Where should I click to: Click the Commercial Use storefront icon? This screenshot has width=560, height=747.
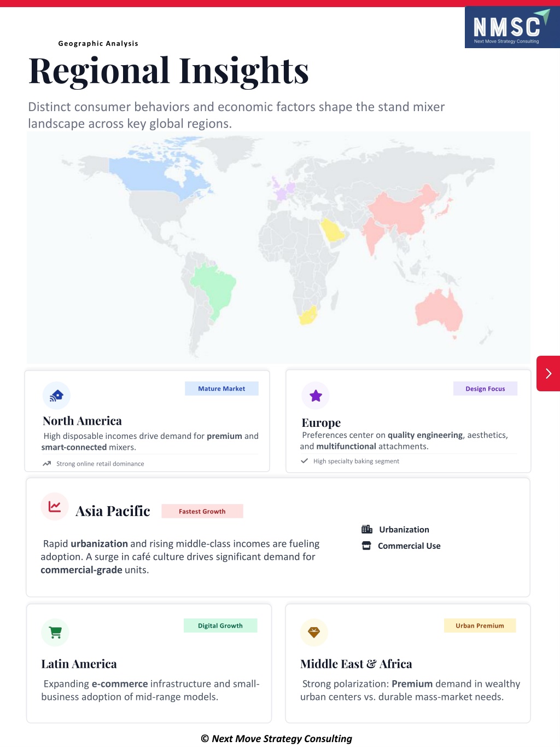[366, 546]
